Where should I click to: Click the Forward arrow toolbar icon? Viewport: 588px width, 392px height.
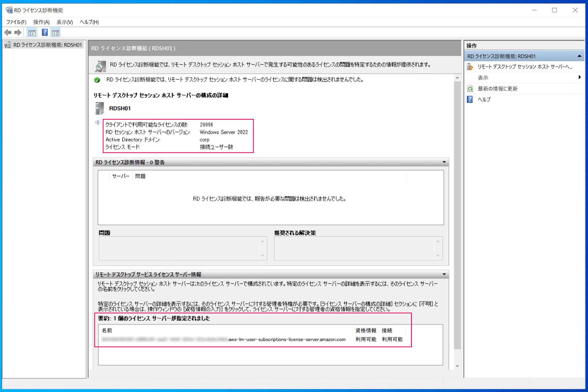tap(18, 33)
